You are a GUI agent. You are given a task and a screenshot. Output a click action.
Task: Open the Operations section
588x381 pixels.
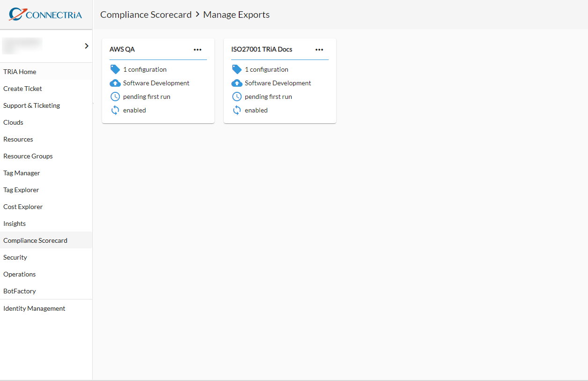click(46, 274)
